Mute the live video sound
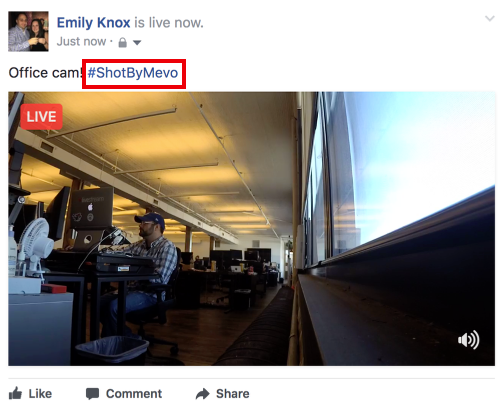 [x=468, y=339]
